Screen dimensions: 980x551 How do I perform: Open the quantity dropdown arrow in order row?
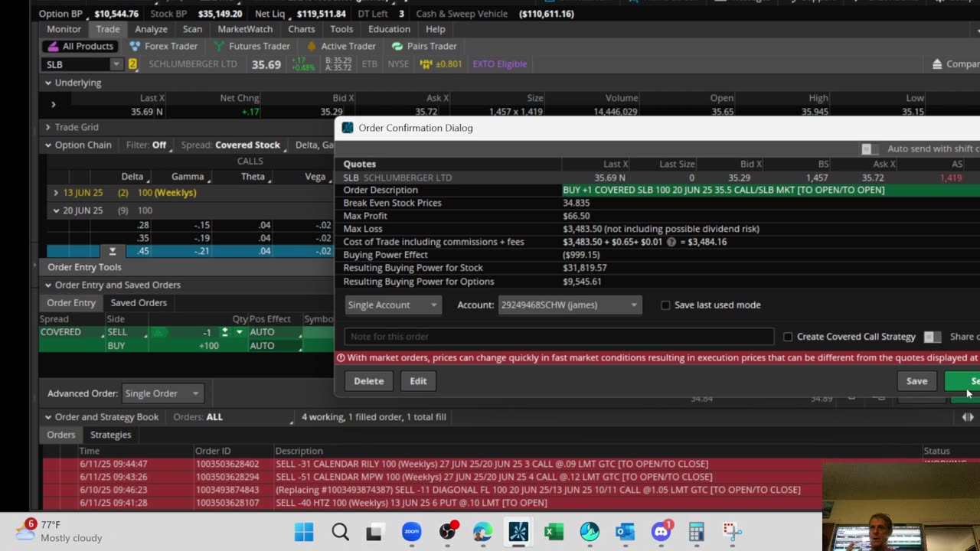pyautogui.click(x=239, y=332)
